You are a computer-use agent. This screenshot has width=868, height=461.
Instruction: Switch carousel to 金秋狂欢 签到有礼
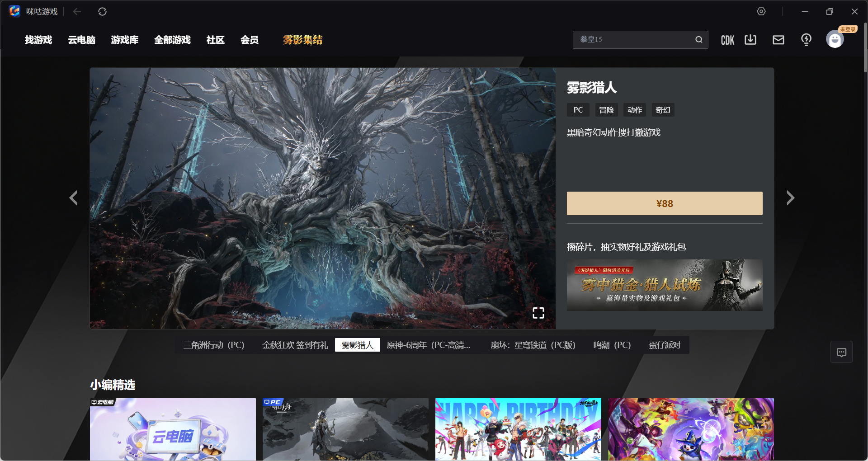(295, 345)
